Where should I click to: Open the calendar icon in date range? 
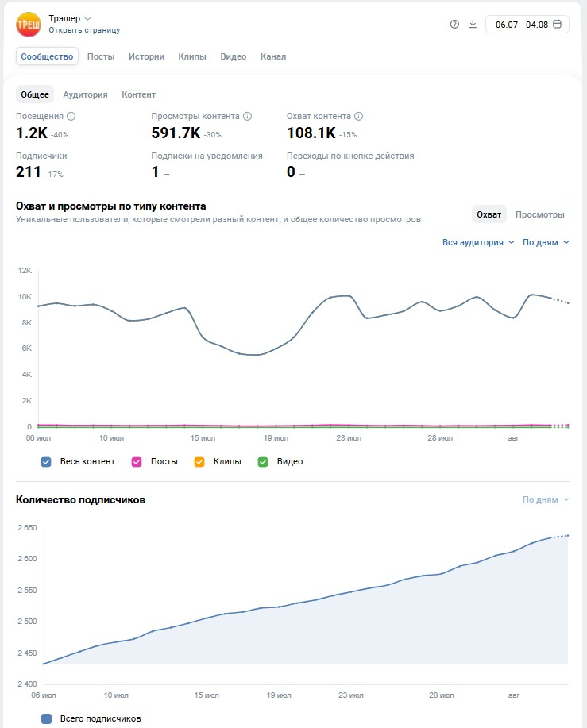[558, 24]
